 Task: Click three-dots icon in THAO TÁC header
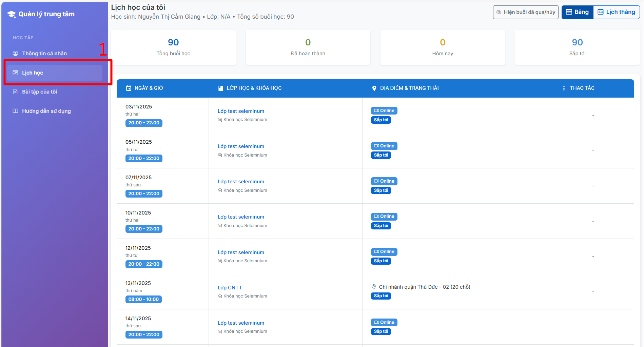564,88
